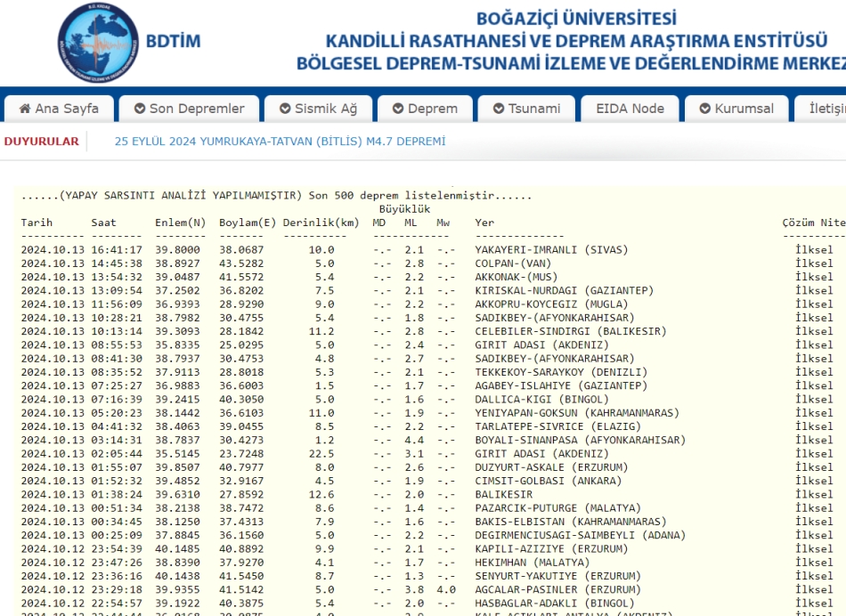Image resolution: width=846 pixels, height=616 pixels.
Task: Click the GIRIT ADASI entry at 08:55:53
Action: 532,345
